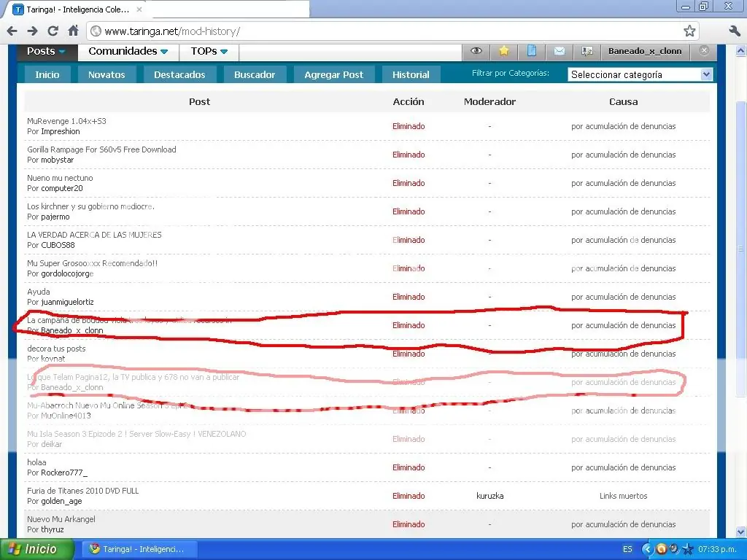Open browser home page icon

pyautogui.click(x=74, y=31)
